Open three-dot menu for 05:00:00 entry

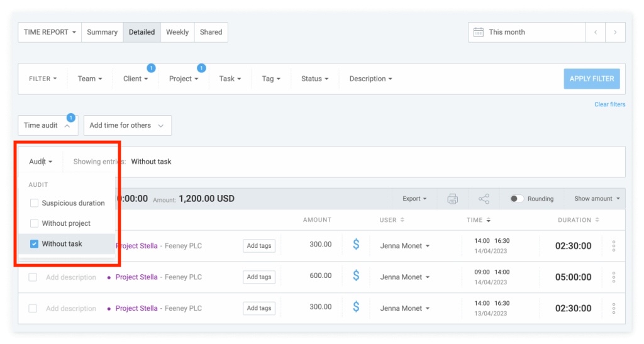click(613, 277)
